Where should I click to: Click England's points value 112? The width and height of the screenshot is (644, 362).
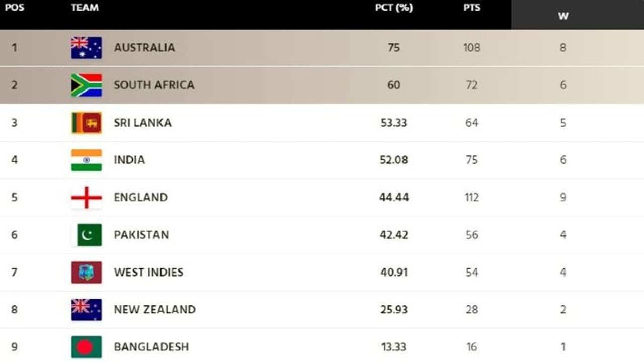(x=471, y=197)
